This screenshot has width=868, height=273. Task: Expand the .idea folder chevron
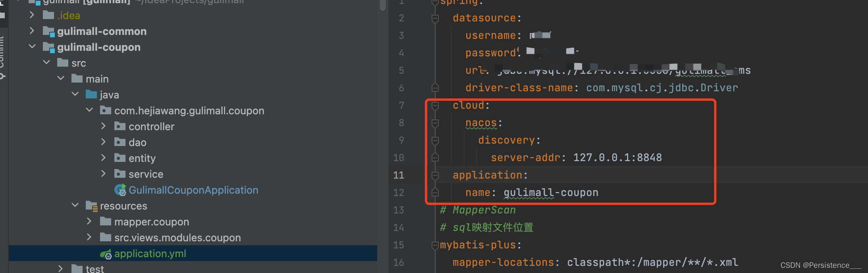[32, 15]
